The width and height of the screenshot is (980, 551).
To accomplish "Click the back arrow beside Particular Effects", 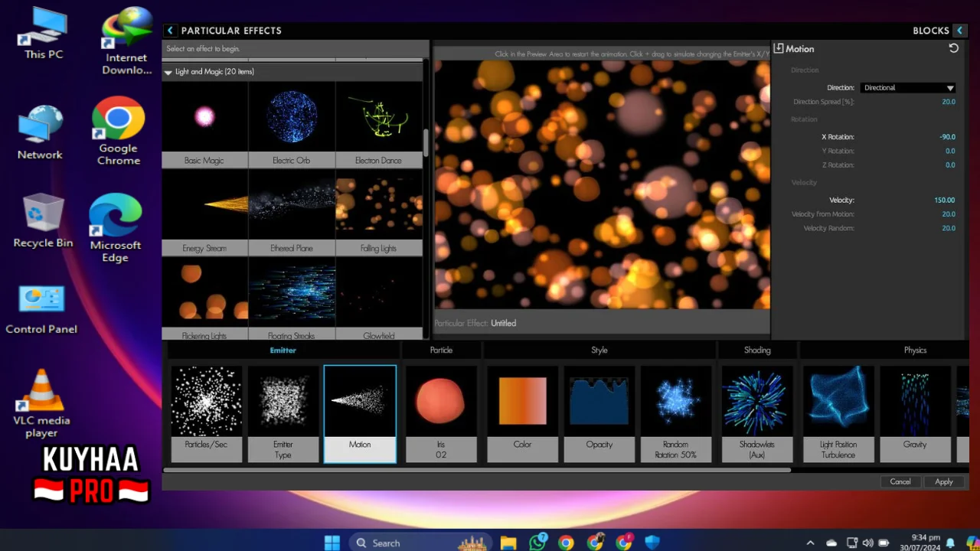I will coord(170,31).
